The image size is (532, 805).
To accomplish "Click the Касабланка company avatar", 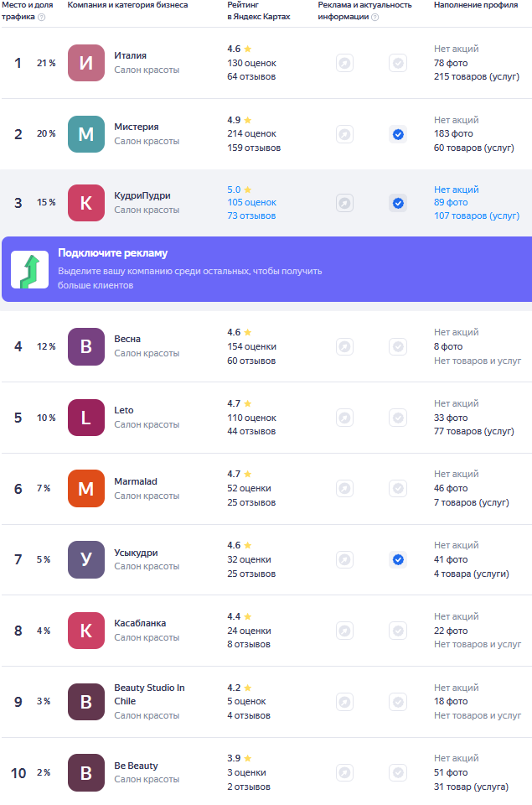I will [x=86, y=631].
